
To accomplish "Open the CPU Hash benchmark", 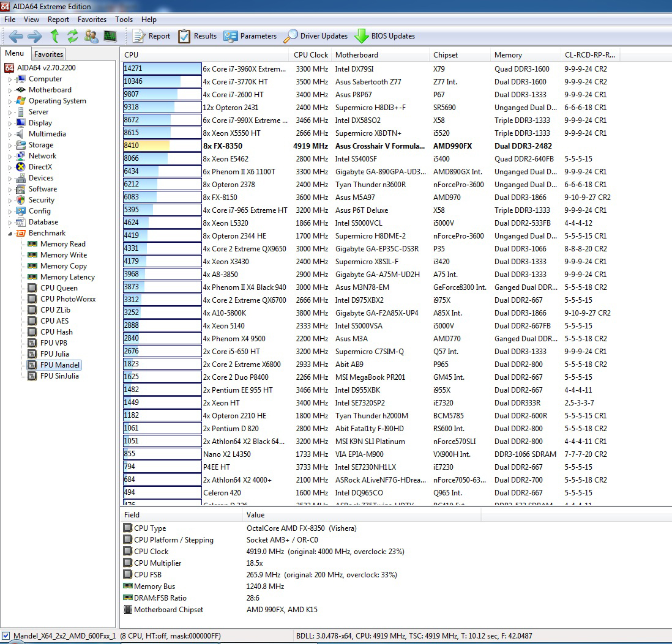I will [56, 332].
